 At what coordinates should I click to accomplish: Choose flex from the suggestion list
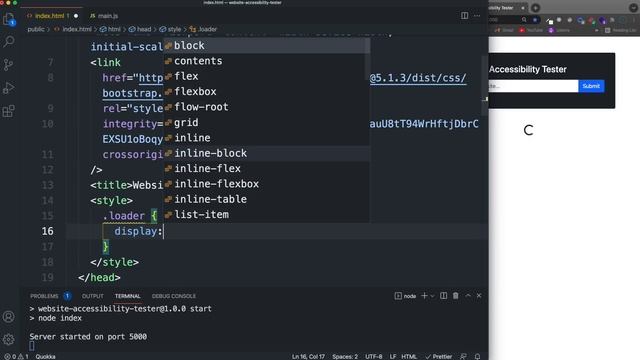(x=266, y=76)
